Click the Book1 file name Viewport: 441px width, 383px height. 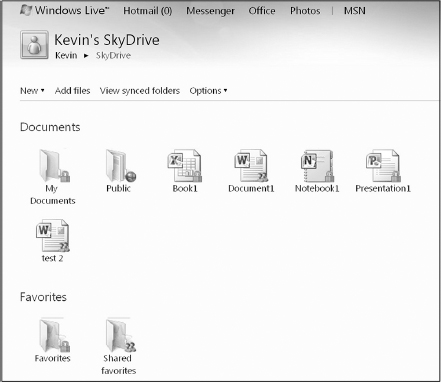coord(185,189)
